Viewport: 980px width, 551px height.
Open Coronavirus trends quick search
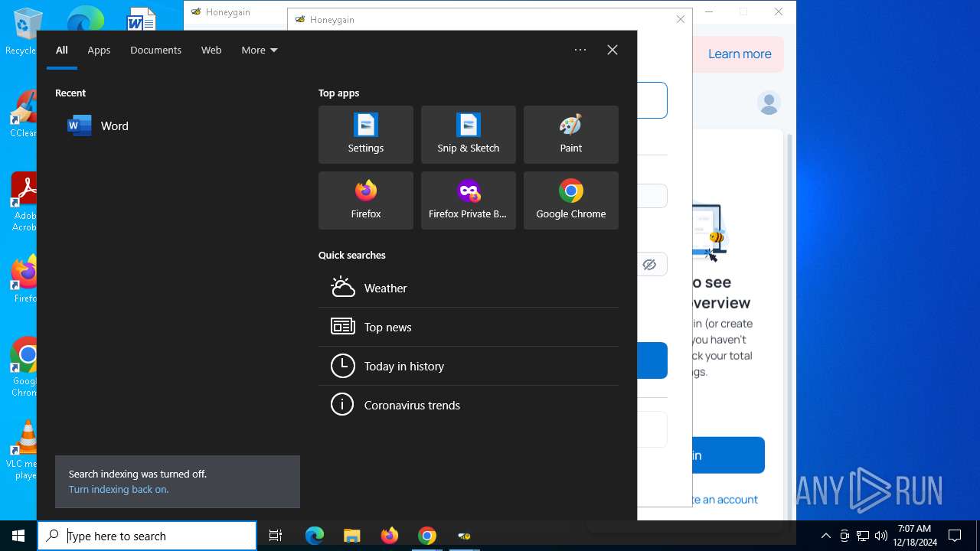(469, 405)
